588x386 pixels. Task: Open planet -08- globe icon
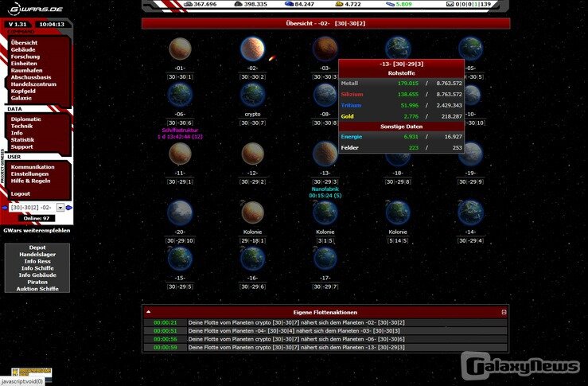[x=325, y=95]
